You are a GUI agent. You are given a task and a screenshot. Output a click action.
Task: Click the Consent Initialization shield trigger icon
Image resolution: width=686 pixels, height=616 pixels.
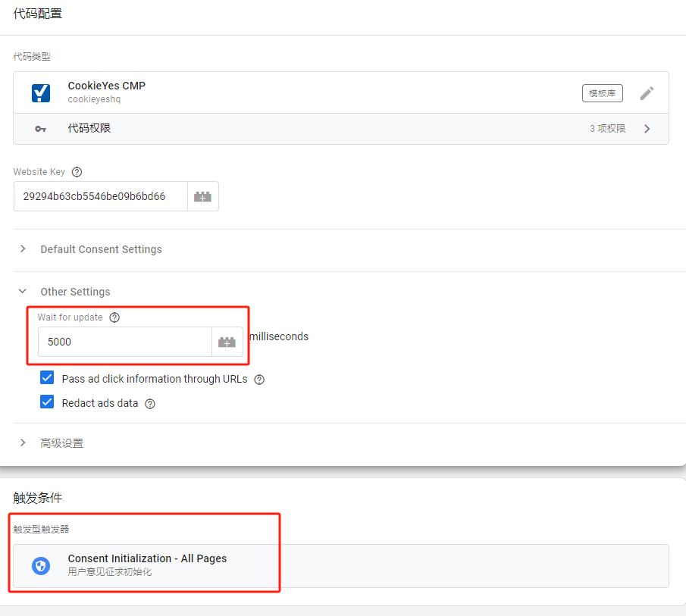(41, 566)
